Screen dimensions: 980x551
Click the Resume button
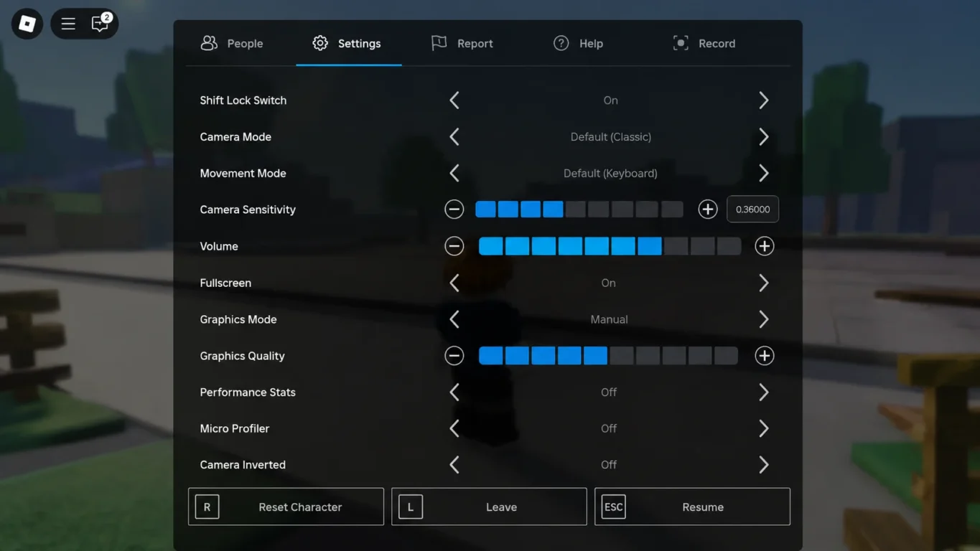[692, 507]
